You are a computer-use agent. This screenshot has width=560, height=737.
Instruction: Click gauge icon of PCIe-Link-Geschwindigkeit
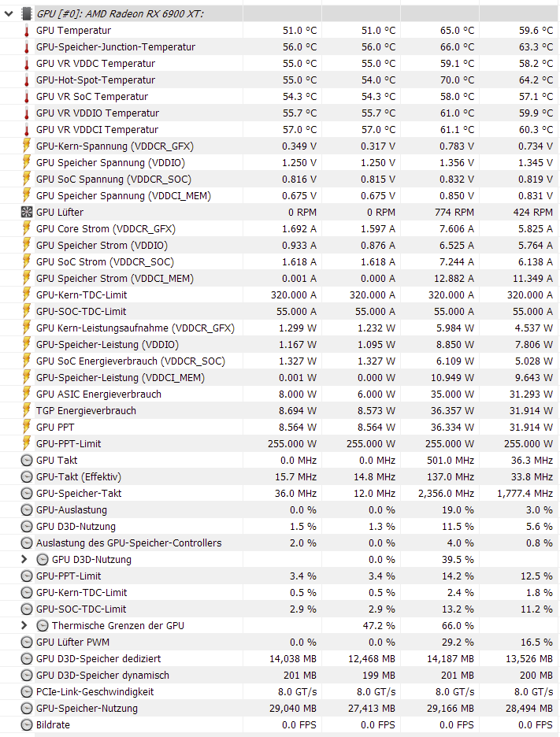click(x=27, y=692)
